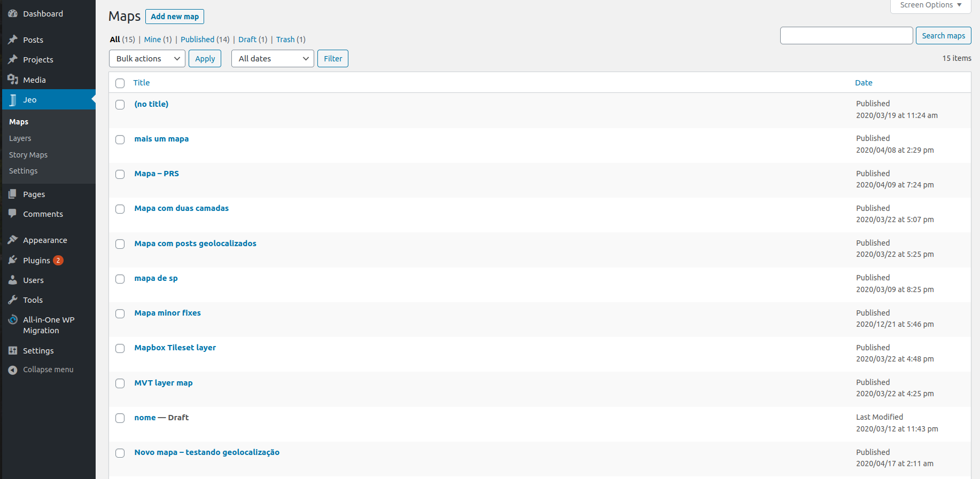Open Jeo Settings submenu item
This screenshot has width=980, height=479.
point(24,171)
